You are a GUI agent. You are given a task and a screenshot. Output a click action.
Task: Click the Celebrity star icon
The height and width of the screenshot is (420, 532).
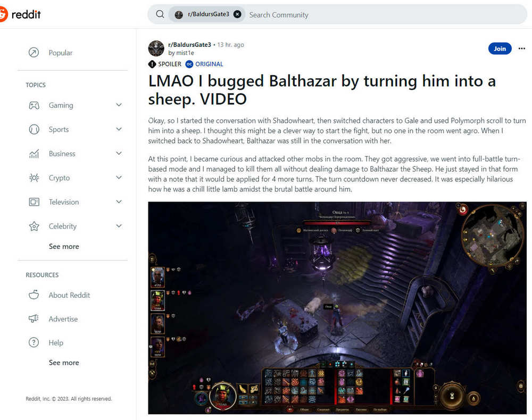(x=34, y=226)
